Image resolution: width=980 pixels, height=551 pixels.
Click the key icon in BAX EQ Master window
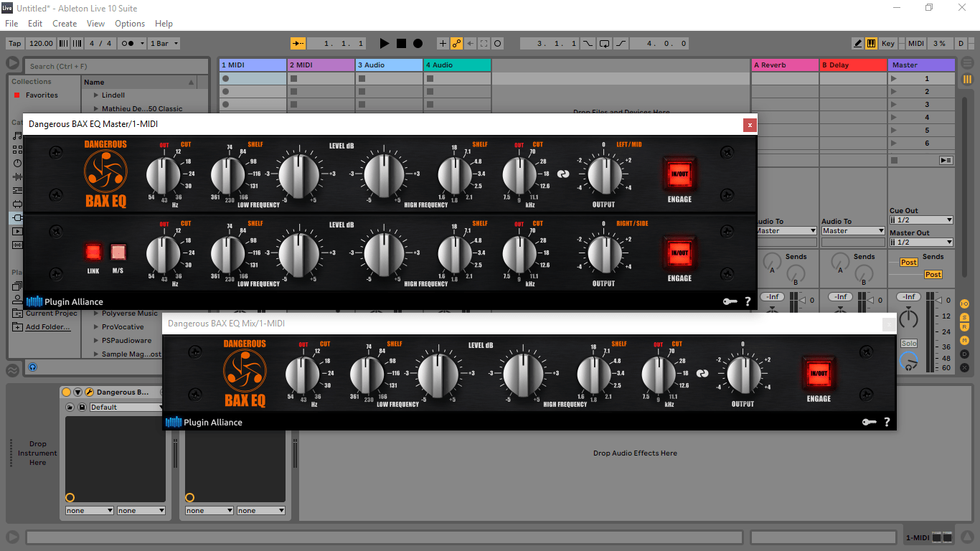[x=730, y=302]
